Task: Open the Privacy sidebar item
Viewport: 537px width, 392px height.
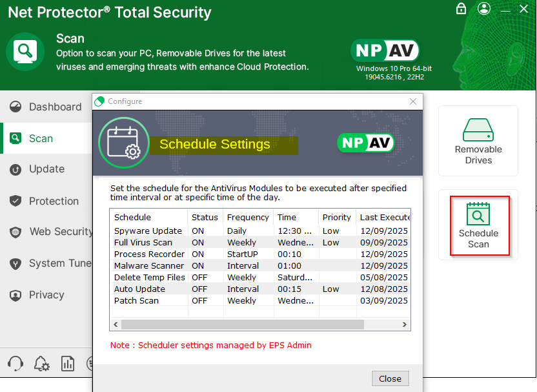Action: pos(46,294)
